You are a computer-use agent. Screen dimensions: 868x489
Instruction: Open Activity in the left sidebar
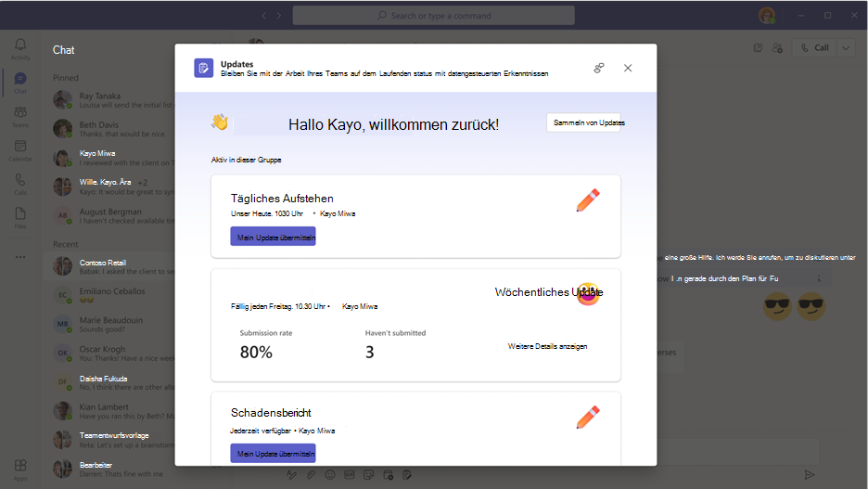click(x=20, y=49)
